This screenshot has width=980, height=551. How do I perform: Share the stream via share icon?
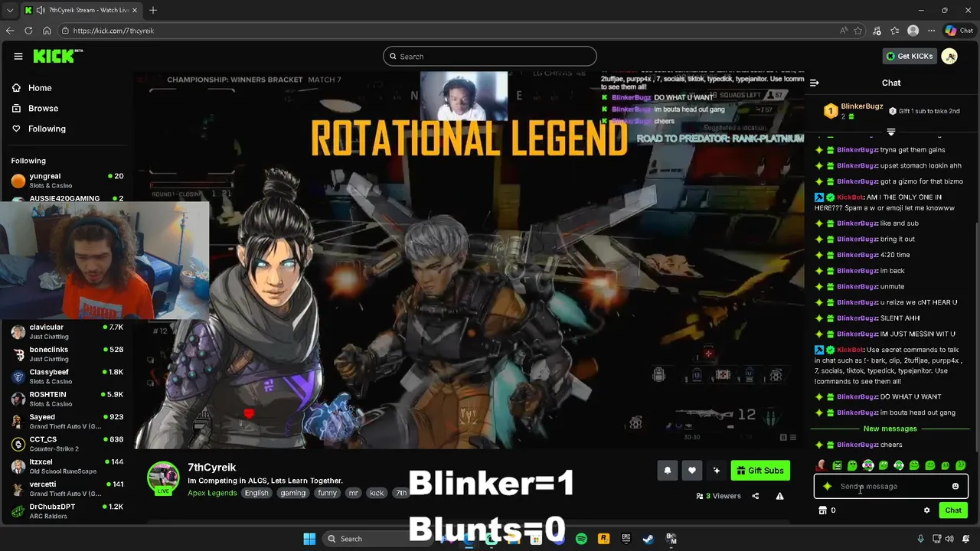(x=755, y=496)
